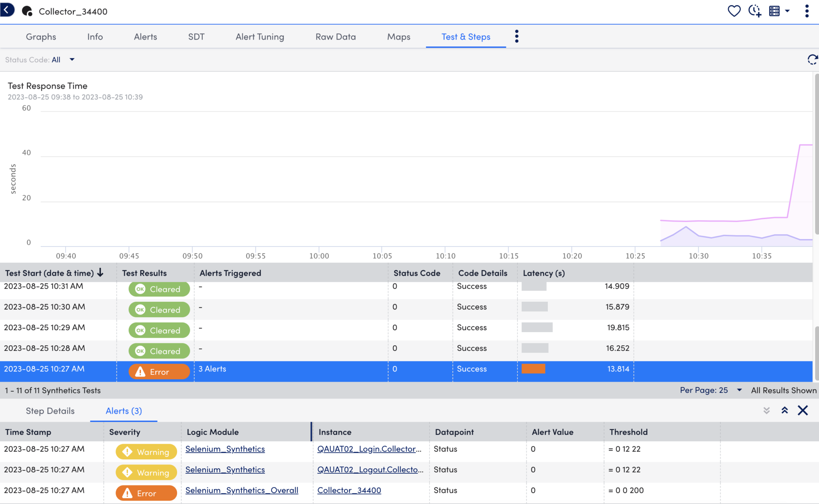Switch to the Raw Data tab
Screen dimensions: 819x504
[x=336, y=37]
